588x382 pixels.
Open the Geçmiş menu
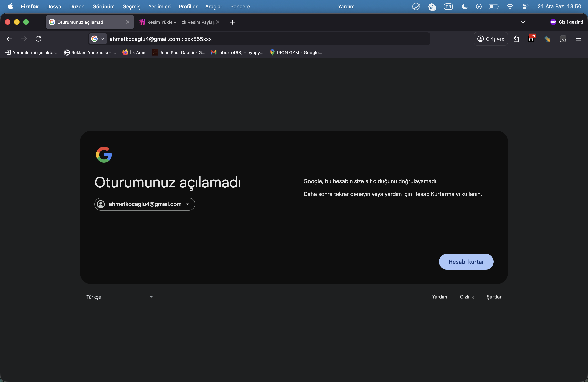click(x=131, y=6)
